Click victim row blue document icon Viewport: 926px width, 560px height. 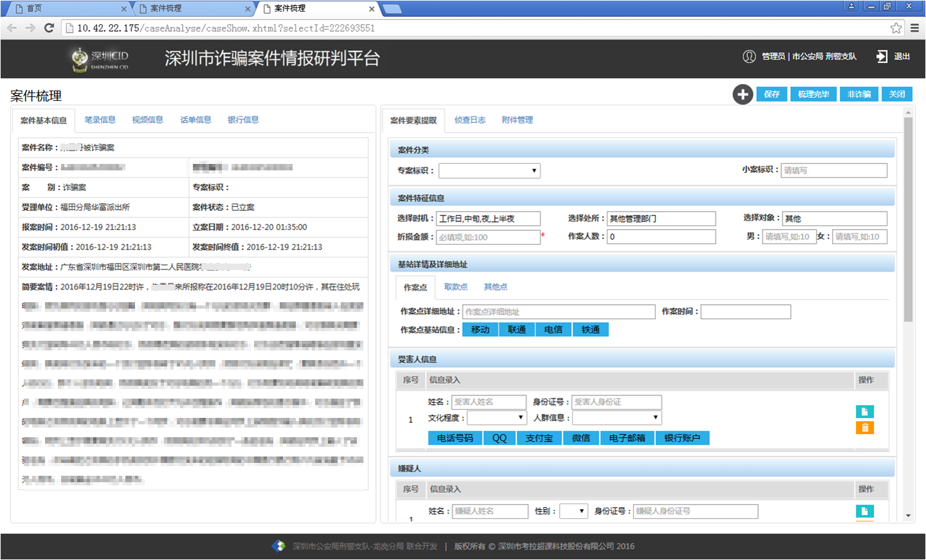pos(865,411)
